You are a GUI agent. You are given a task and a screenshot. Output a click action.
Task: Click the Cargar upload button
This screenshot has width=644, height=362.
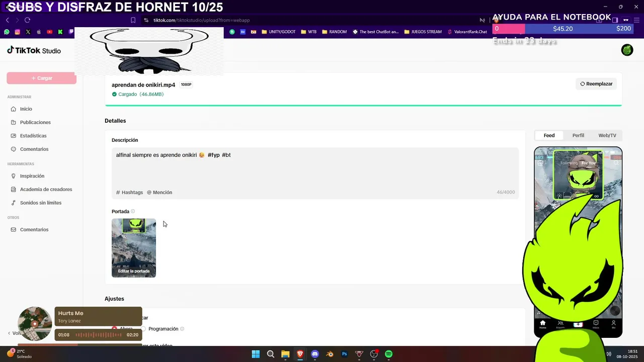tap(41, 78)
